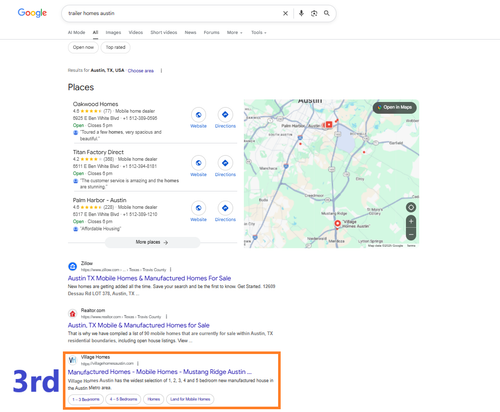The image size is (500, 412).
Task: Open options menu for Zillow result
Action: 171,270
